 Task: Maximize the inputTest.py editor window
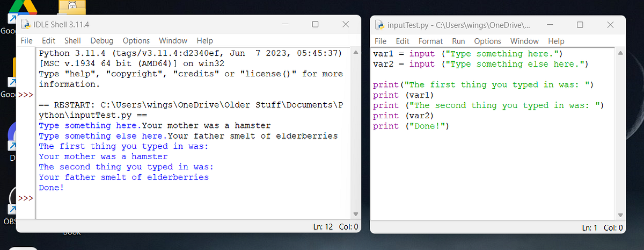[x=580, y=25]
